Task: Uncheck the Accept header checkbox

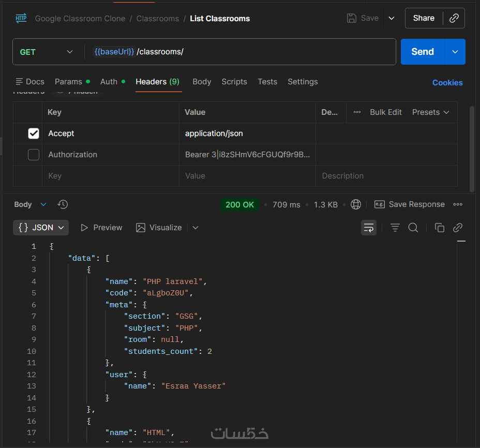Action: (x=34, y=133)
